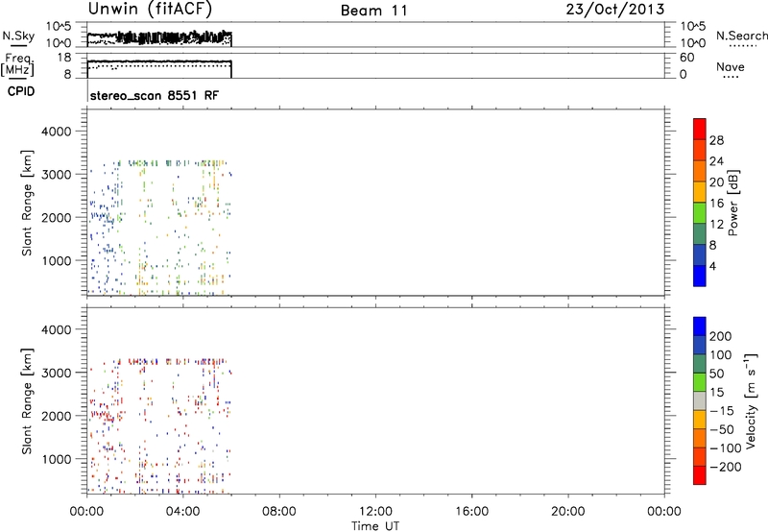
Task: Select the '12:00' time tick label
Action: 375,512
